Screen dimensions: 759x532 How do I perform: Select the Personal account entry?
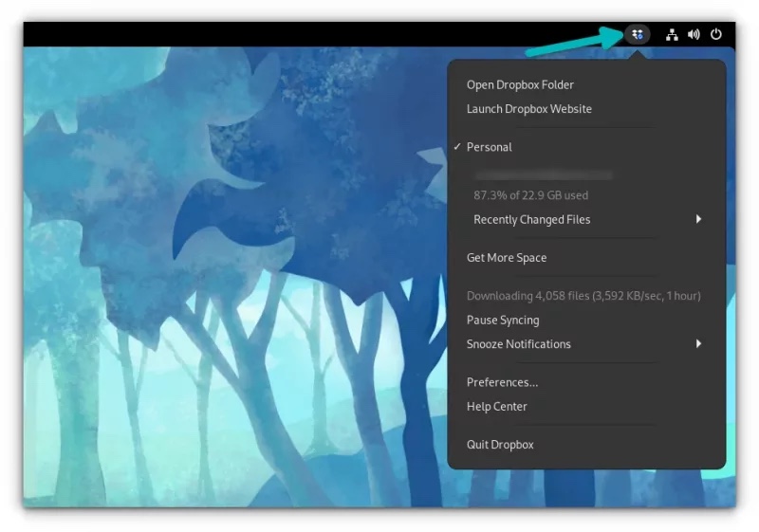pos(586,147)
